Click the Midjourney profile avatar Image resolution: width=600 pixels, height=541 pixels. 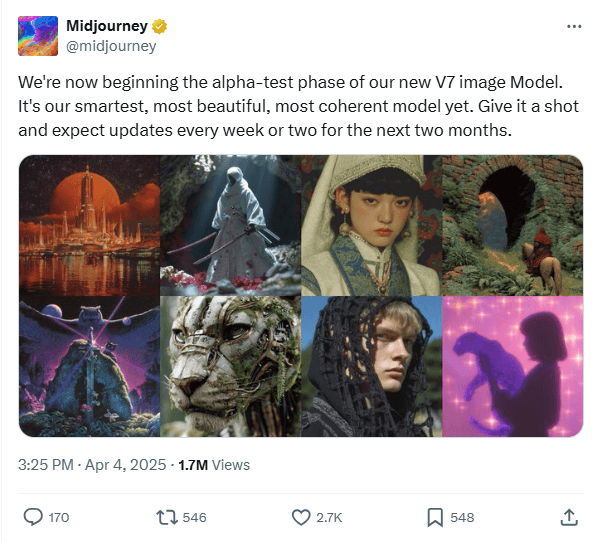click(38, 35)
